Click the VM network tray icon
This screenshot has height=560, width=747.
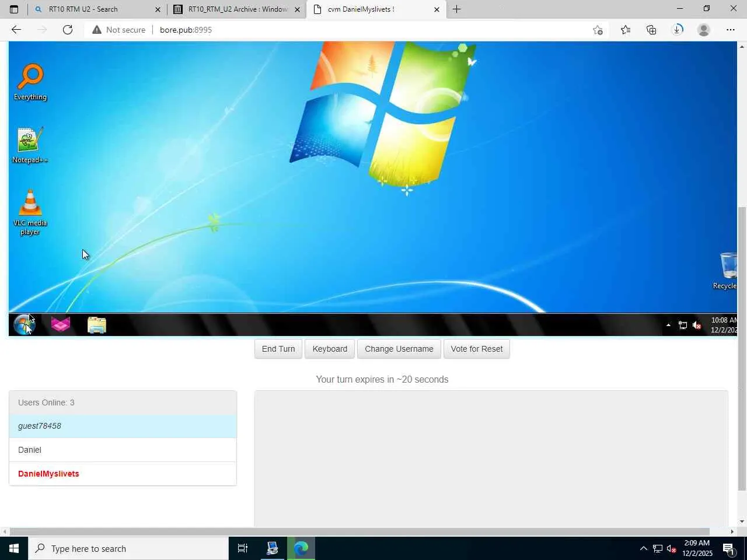pyautogui.click(x=682, y=325)
